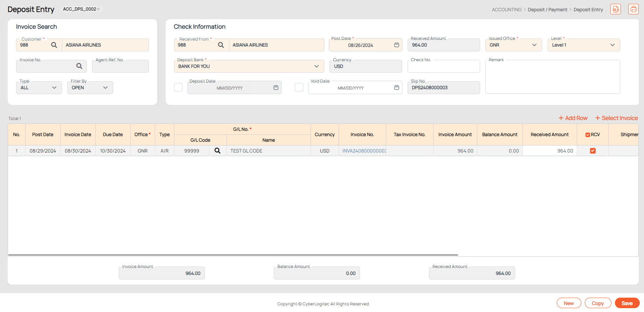This screenshot has width=644, height=312.
Task: Open the Void Date calendar icon
Action: pos(396,88)
